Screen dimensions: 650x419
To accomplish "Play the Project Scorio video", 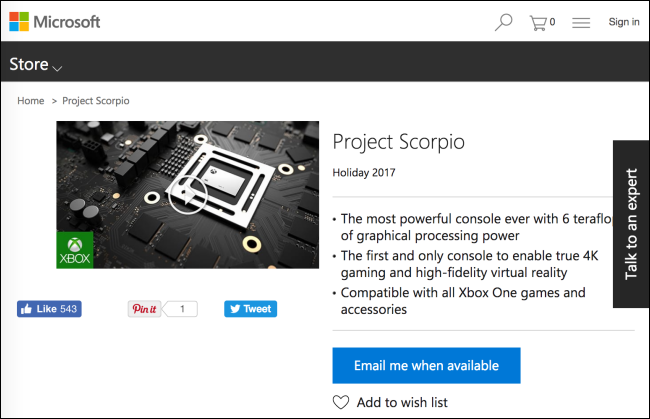I will (186, 196).
